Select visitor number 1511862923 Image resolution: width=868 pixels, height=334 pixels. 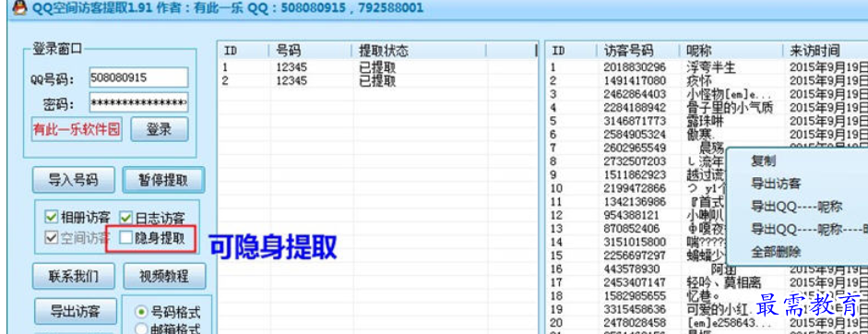[635, 174]
